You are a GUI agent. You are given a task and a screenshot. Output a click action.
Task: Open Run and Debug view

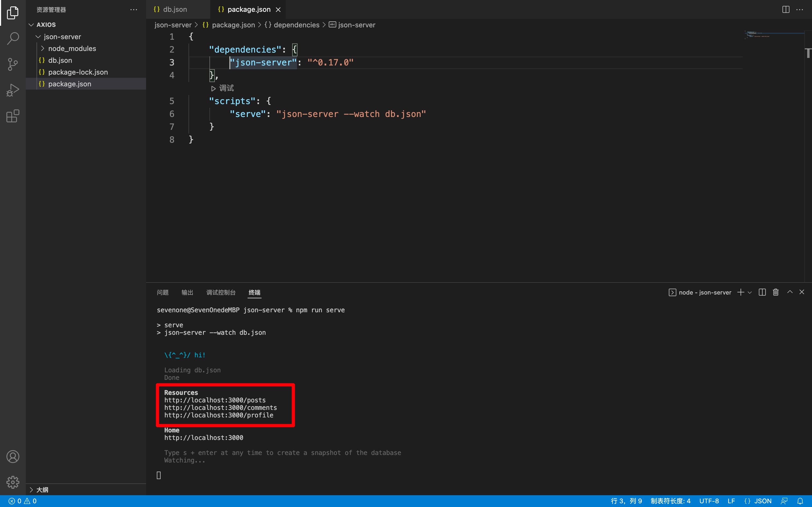pos(13,90)
